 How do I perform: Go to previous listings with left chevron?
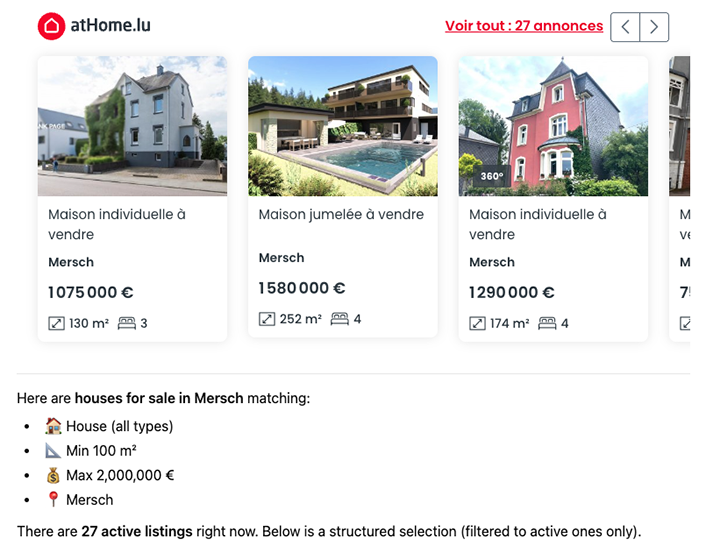tap(625, 27)
